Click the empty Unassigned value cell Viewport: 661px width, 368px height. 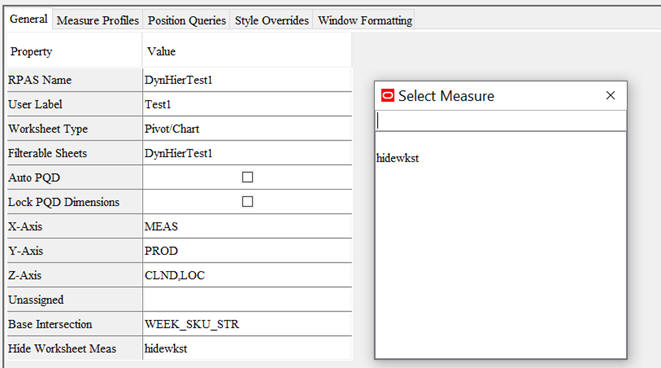247,300
